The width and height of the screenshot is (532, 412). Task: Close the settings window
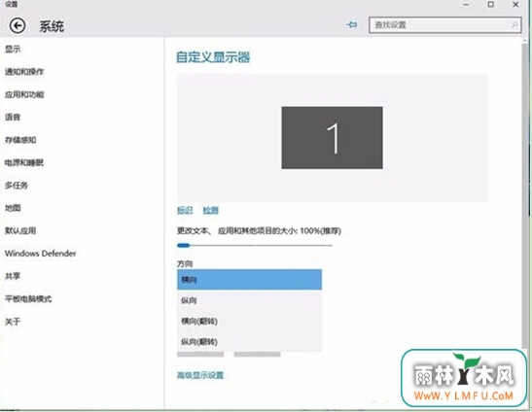[x=515, y=5]
